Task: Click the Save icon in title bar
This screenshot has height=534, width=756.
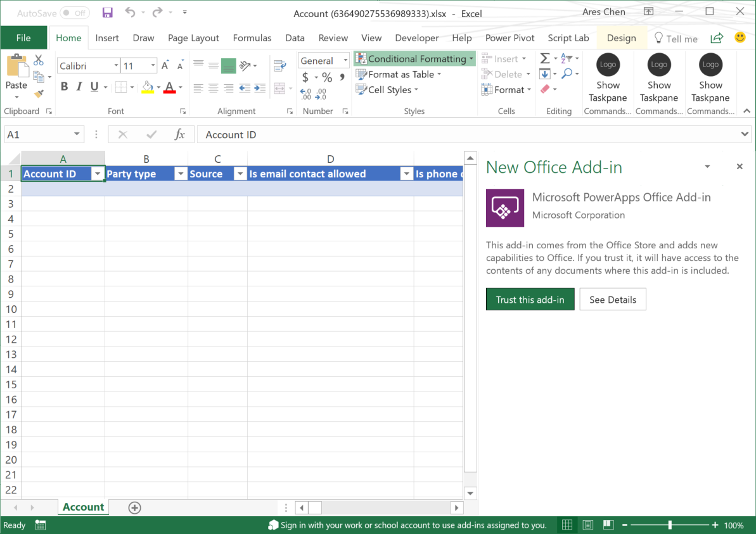Action: (x=107, y=13)
